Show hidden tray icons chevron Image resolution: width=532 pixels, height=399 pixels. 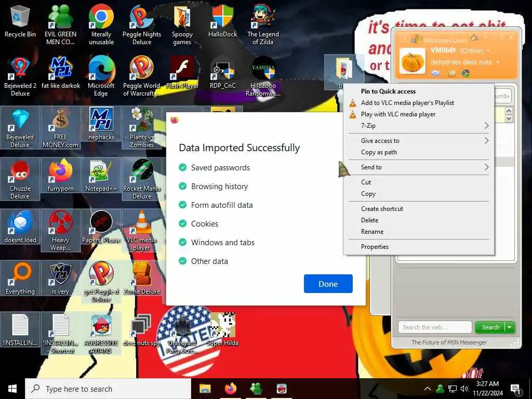(428, 389)
